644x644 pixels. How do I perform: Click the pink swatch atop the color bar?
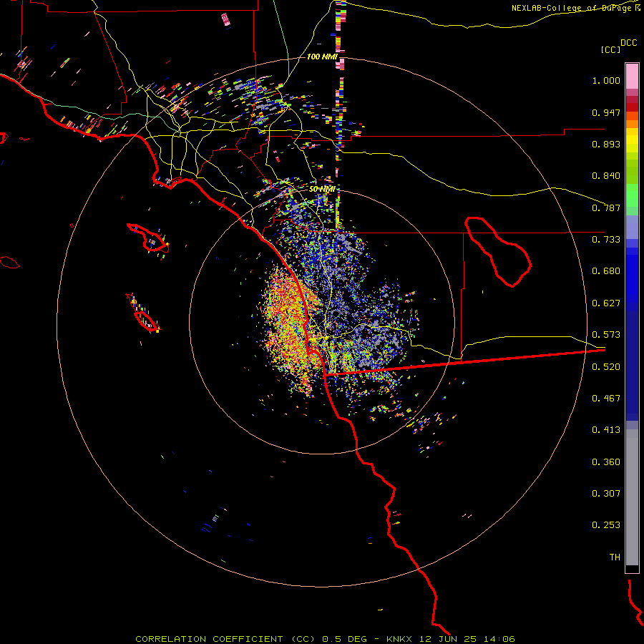632,76
